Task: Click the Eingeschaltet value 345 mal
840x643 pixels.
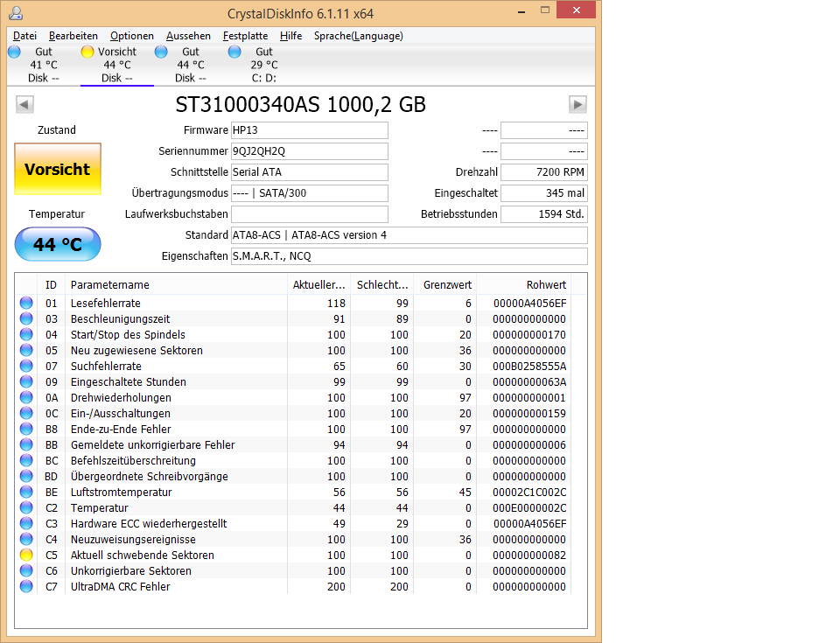Action: [543, 192]
